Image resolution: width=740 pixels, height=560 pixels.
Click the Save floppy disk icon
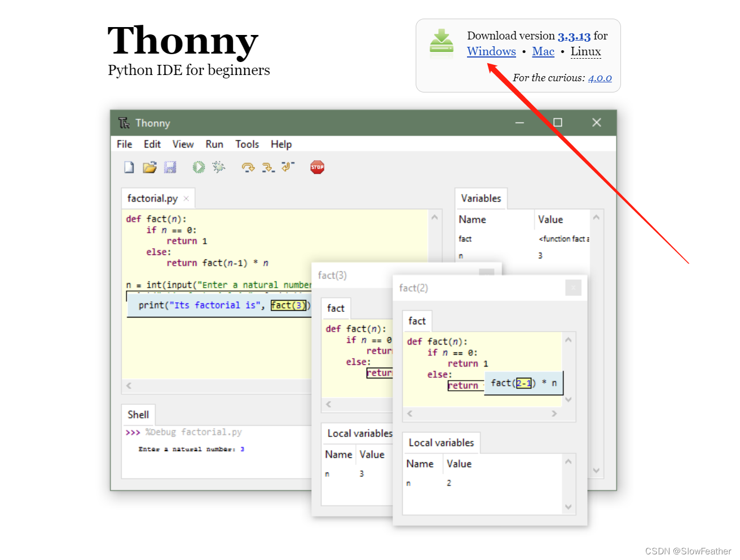tap(170, 167)
